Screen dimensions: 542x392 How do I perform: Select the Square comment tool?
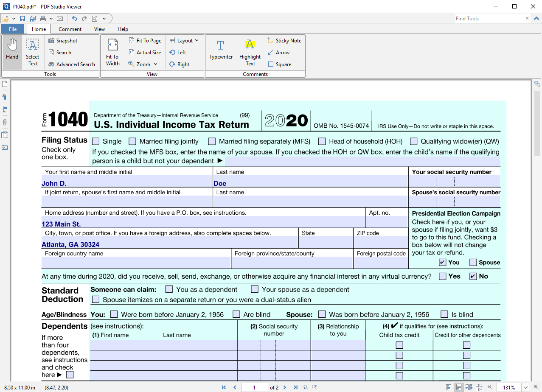[280, 64]
